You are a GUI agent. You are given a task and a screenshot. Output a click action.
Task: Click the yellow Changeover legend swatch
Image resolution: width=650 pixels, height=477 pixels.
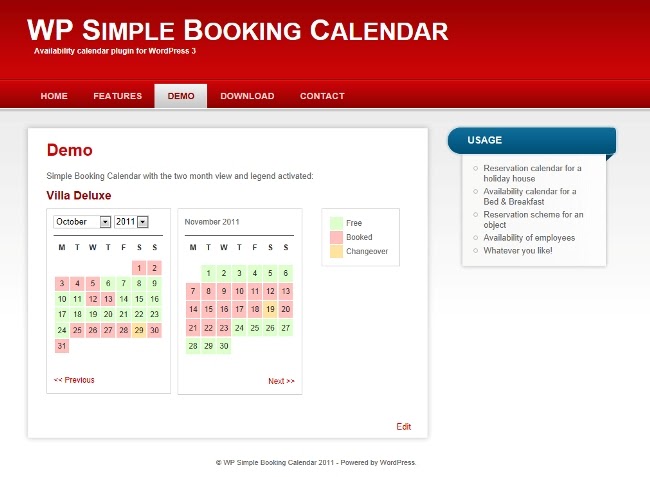336,251
